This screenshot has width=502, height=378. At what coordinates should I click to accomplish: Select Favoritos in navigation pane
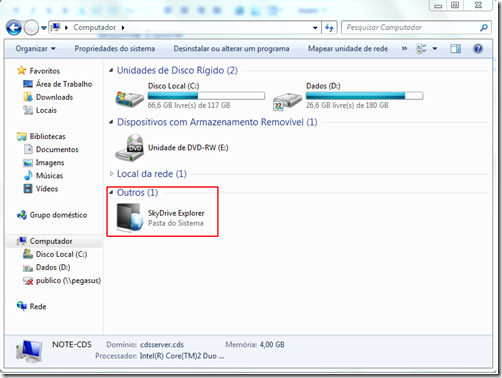pyautogui.click(x=45, y=71)
